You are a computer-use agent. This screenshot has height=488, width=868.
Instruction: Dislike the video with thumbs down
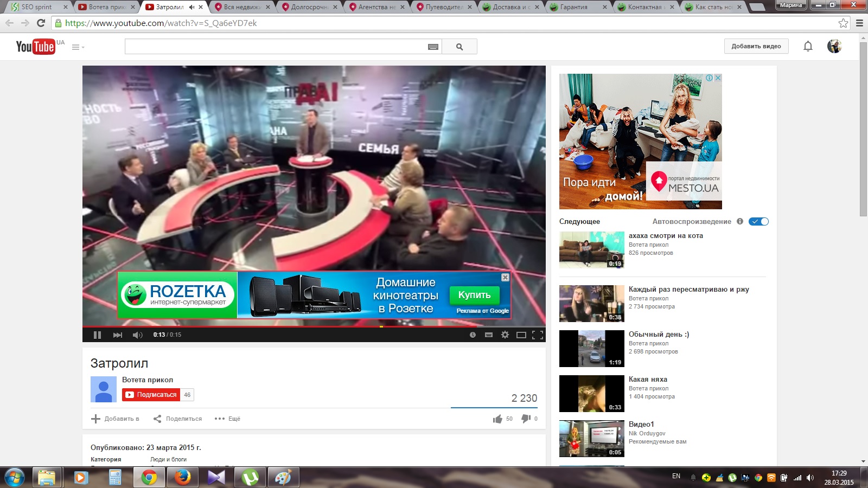tap(526, 419)
